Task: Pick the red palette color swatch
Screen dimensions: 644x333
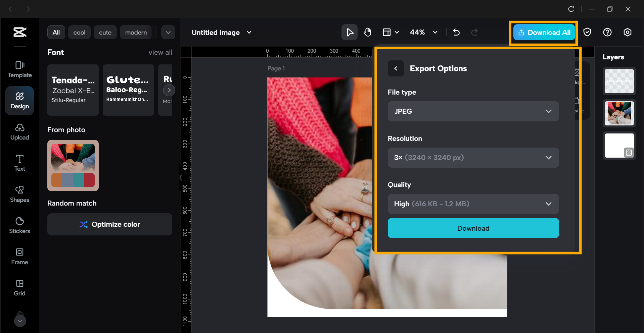Action: pyautogui.click(x=89, y=180)
